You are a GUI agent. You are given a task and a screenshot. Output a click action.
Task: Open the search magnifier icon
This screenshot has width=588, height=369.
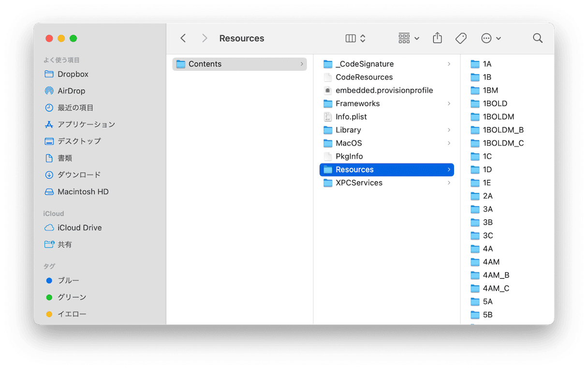[537, 38]
